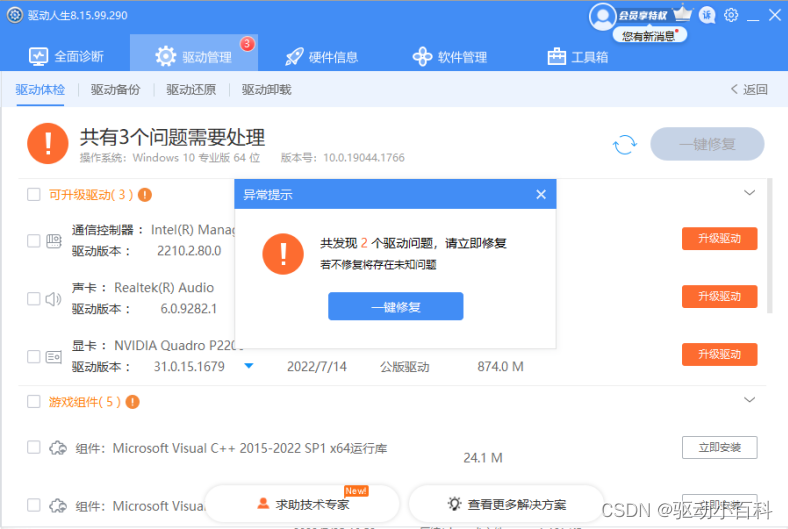Select the 驱动卸载 sub-tab

[x=266, y=90]
